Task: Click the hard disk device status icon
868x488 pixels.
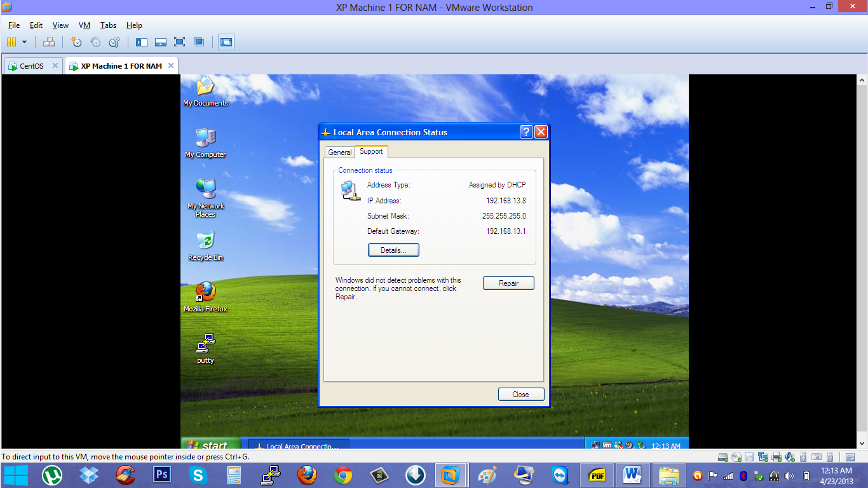Action: (x=723, y=457)
